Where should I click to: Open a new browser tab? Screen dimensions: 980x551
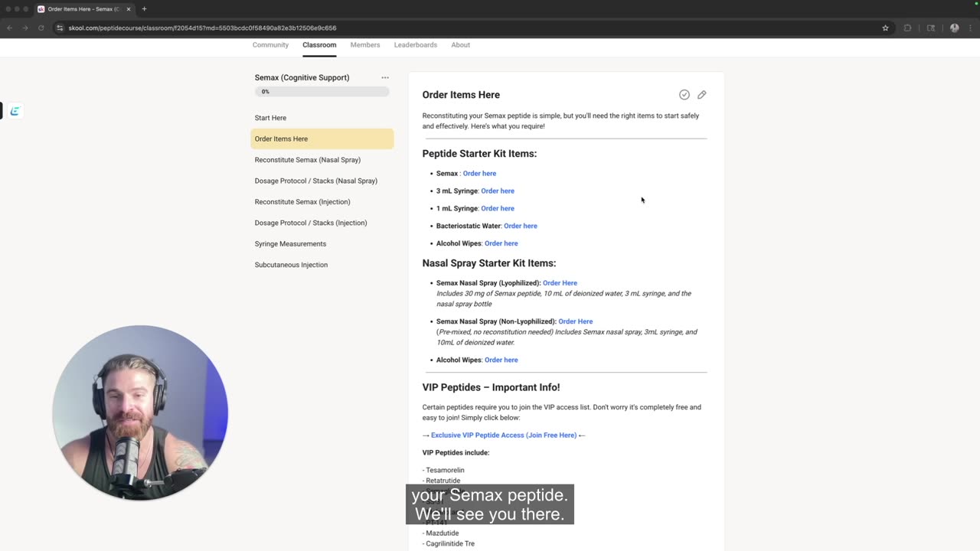(x=144, y=9)
